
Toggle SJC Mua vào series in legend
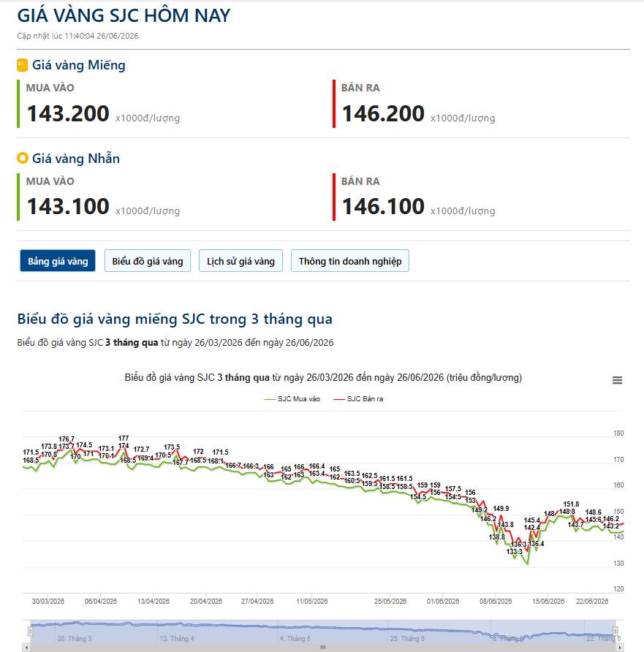pyautogui.click(x=292, y=399)
